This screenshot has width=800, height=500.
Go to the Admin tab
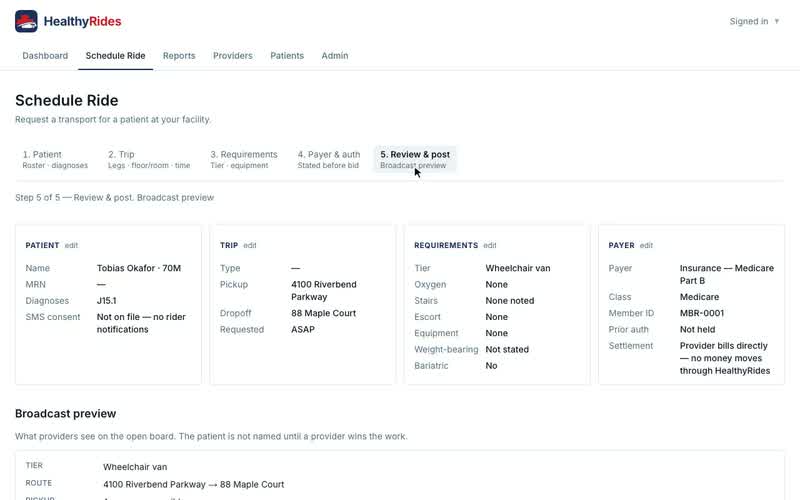coord(335,56)
